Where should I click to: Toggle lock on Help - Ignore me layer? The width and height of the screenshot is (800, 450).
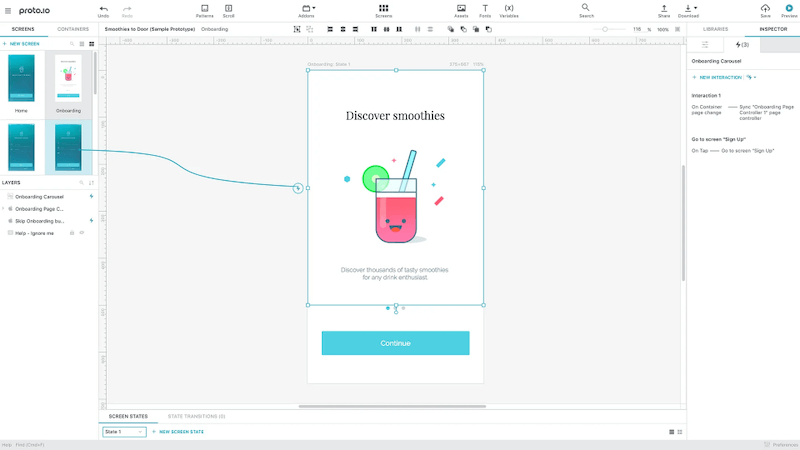point(72,232)
